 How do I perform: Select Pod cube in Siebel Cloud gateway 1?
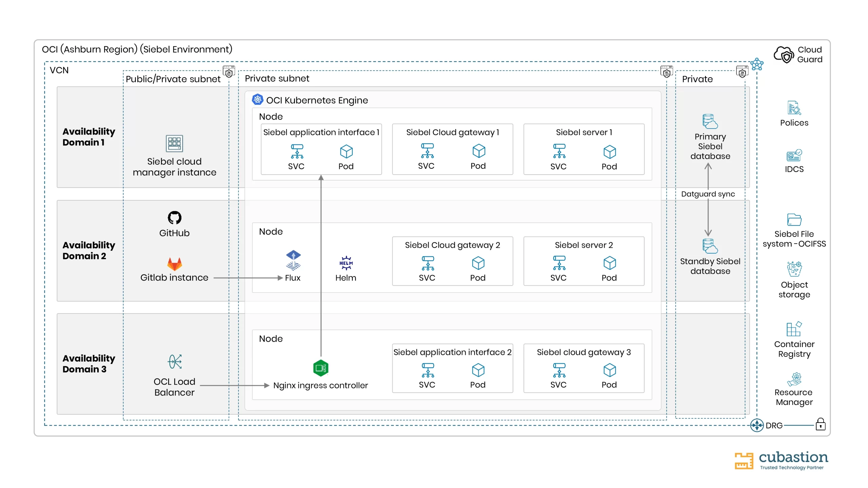(479, 151)
